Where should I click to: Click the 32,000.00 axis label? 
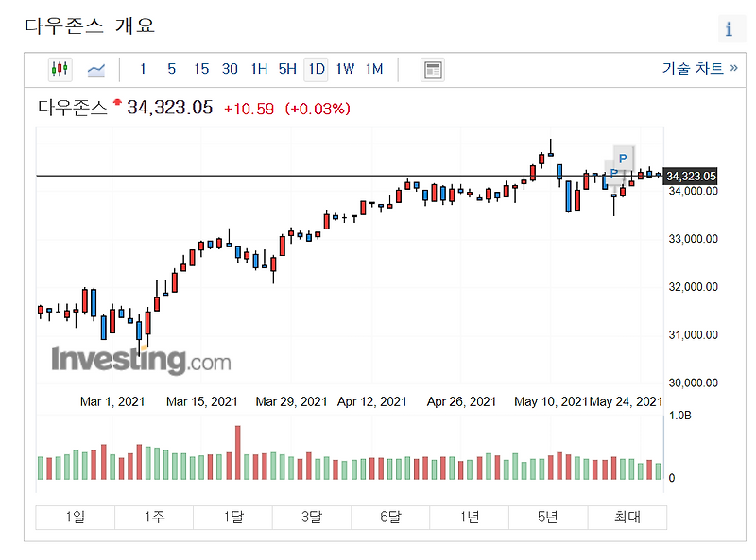694,287
